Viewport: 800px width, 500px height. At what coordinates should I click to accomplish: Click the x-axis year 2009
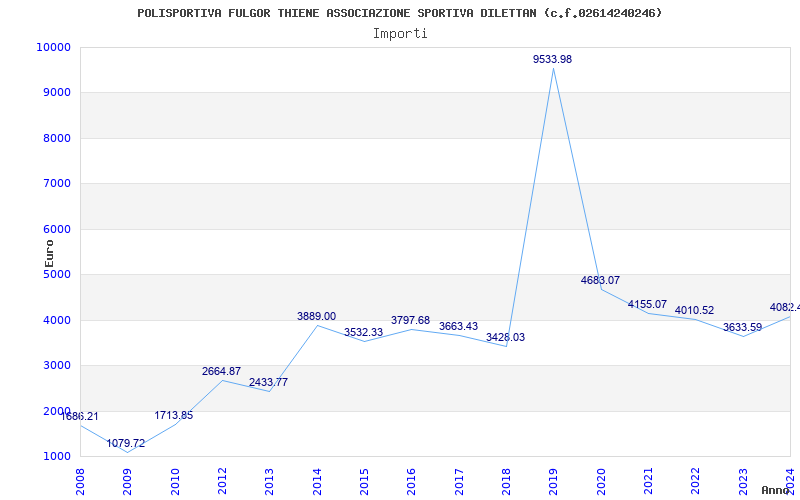pyautogui.click(x=128, y=481)
